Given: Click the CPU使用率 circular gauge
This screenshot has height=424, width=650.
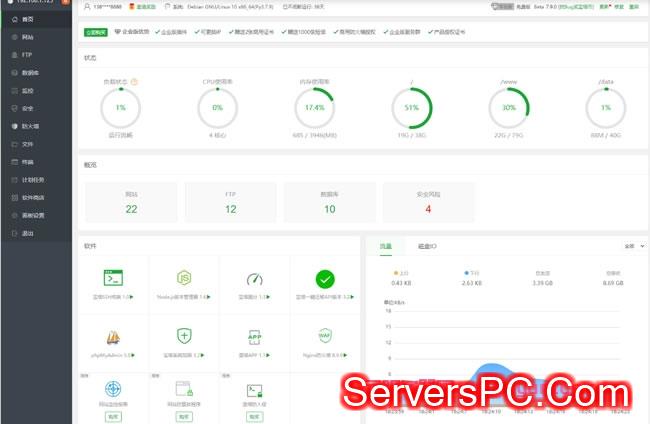Looking at the screenshot, I should click(x=217, y=107).
